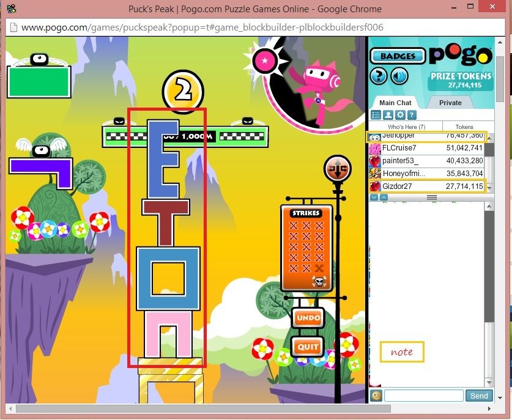Click Honeyofmi... avatar picture
Image resolution: width=512 pixels, height=420 pixels.
pos(375,174)
